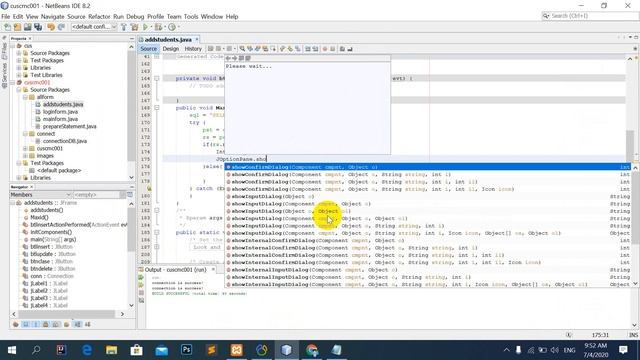
Task: Run the project with green play icon
Action: point(145,27)
